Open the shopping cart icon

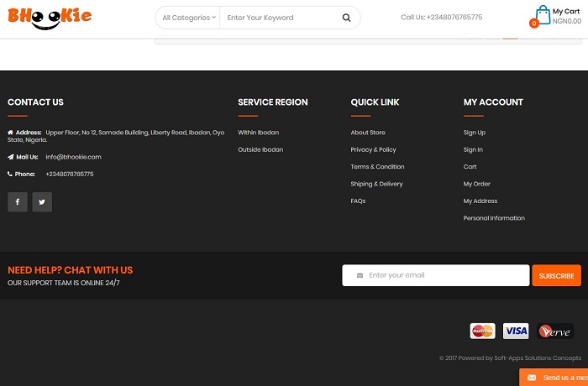tap(542, 16)
